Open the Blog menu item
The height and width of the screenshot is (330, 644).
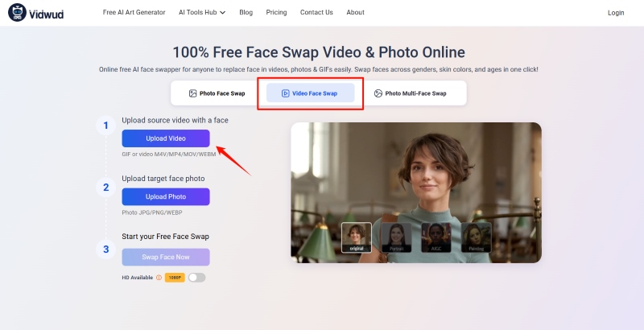point(246,12)
